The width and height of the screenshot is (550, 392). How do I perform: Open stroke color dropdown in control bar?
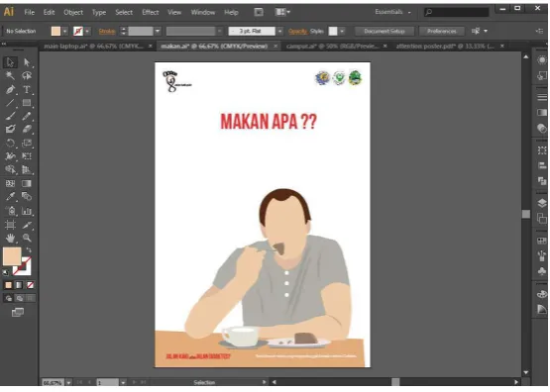pos(87,31)
